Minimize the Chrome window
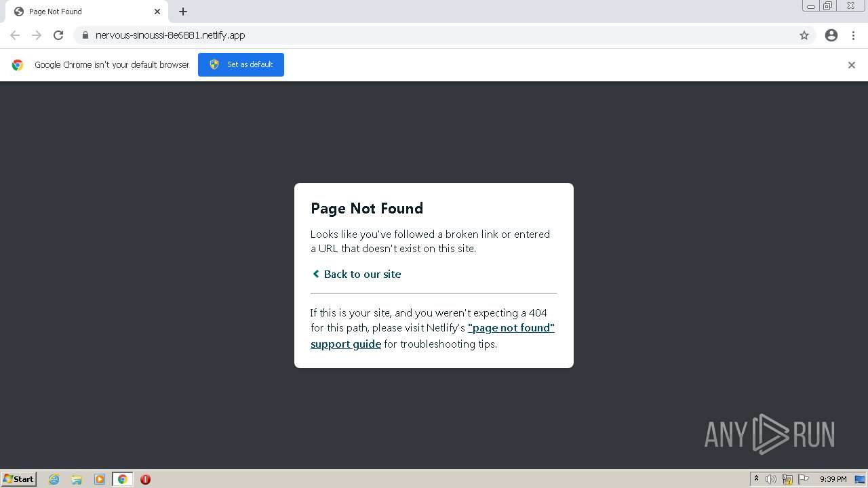The height and width of the screenshot is (488, 868). point(811,5)
